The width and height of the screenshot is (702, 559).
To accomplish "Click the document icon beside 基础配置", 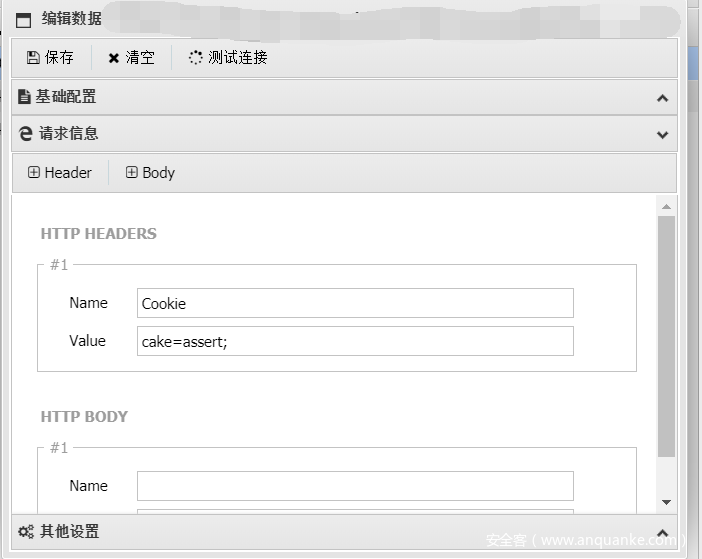I will (x=24, y=97).
